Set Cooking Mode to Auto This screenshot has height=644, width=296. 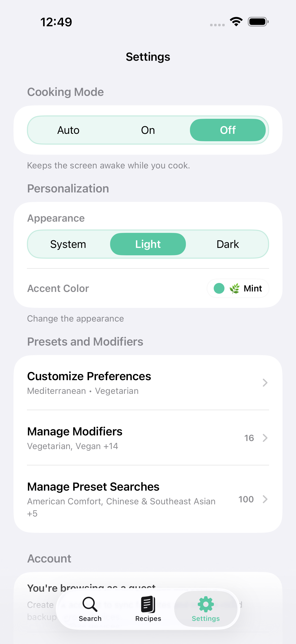pyautogui.click(x=68, y=130)
